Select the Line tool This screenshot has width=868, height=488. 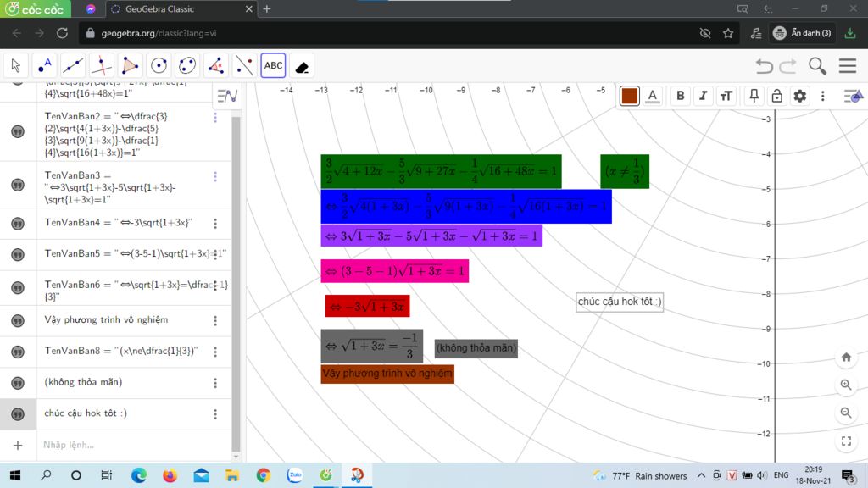[73, 66]
